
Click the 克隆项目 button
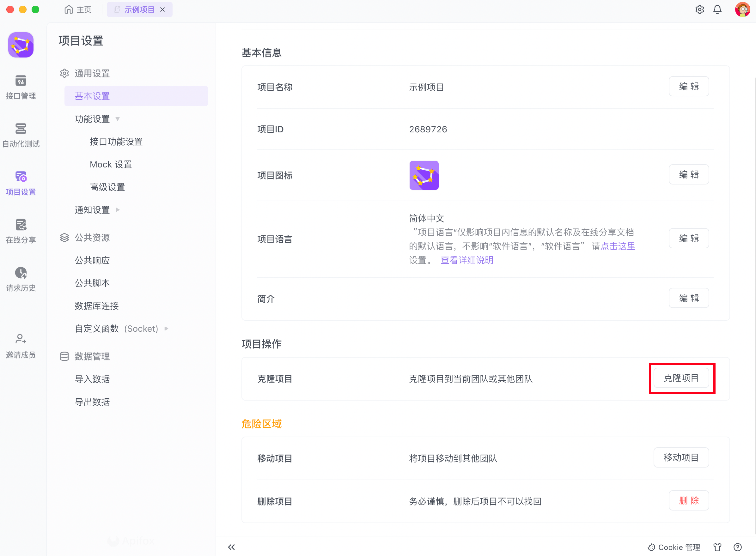coord(681,378)
